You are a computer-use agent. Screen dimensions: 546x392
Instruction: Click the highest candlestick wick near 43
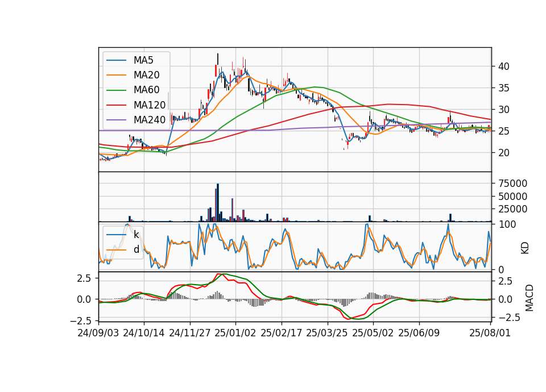pos(218,59)
